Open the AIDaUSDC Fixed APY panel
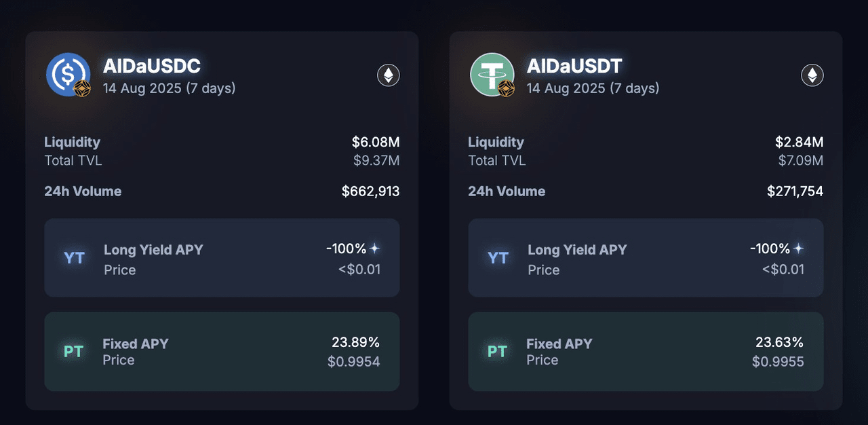Viewport: 868px width, 425px height. [222, 352]
